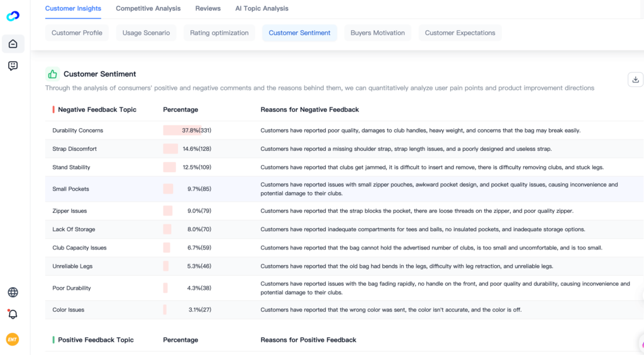The image size is (644, 355).
Task: Open the Buyers Motivation section
Action: tap(377, 33)
